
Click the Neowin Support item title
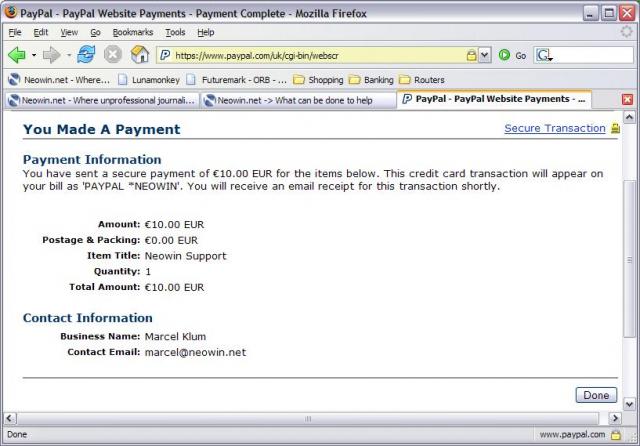[x=185, y=256]
